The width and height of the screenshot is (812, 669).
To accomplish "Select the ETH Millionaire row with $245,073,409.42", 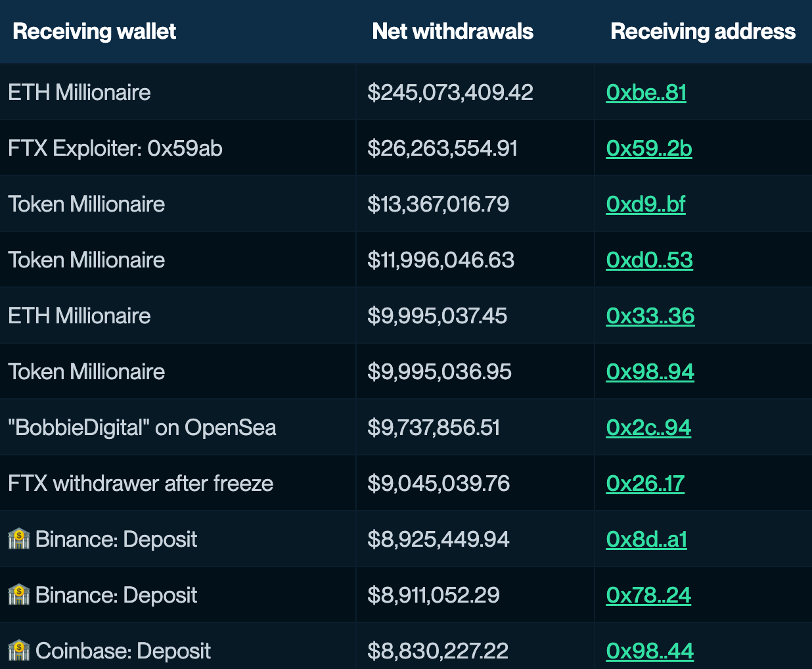I will pyautogui.click(x=406, y=92).
